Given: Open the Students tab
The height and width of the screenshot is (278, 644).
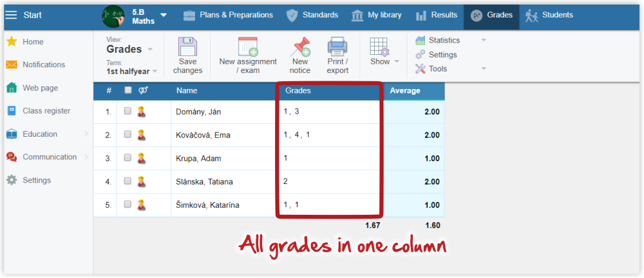Looking at the screenshot, I should [549, 15].
